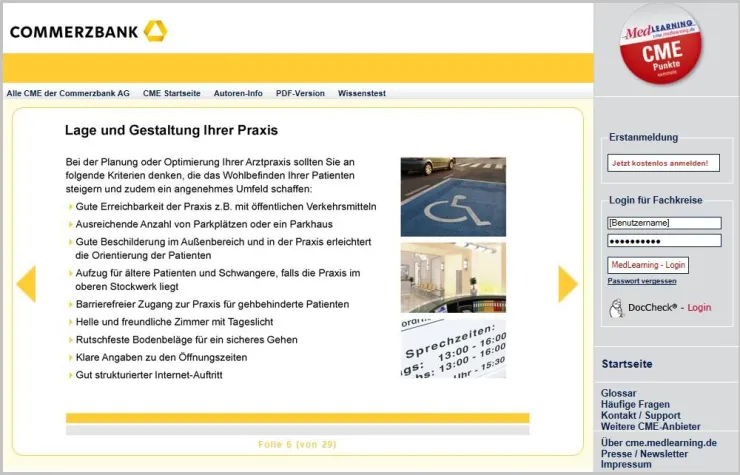Open the DocCheck Login link
The width and height of the screenshot is (740, 475).
point(699,308)
